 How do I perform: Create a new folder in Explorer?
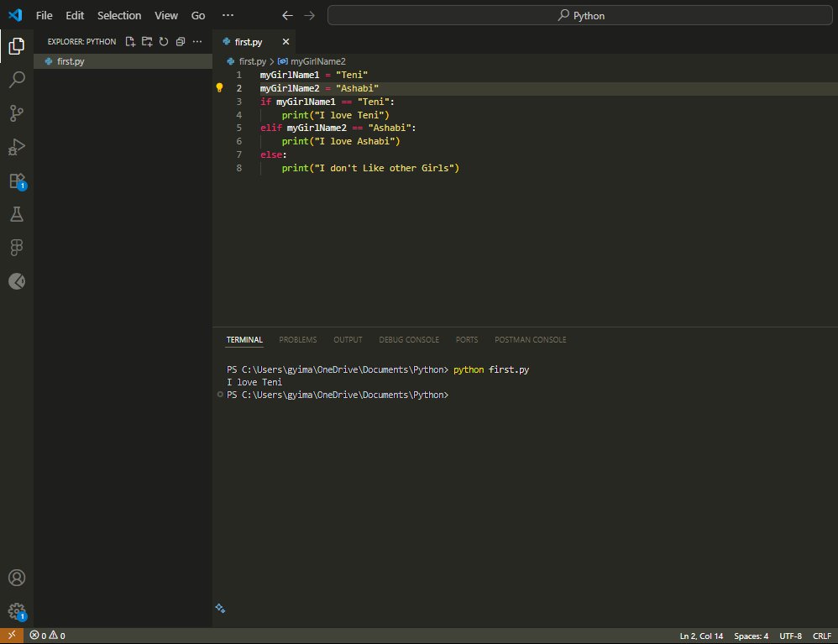[x=147, y=42]
